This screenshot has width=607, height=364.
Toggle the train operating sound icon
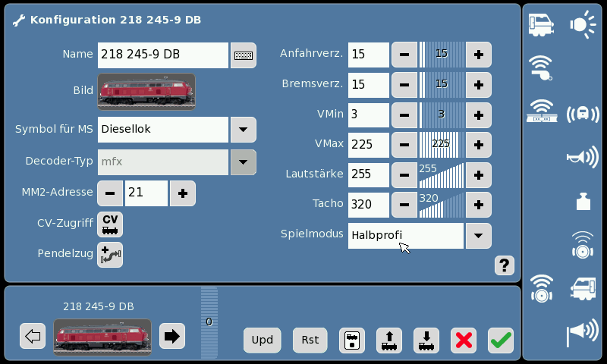583,114
